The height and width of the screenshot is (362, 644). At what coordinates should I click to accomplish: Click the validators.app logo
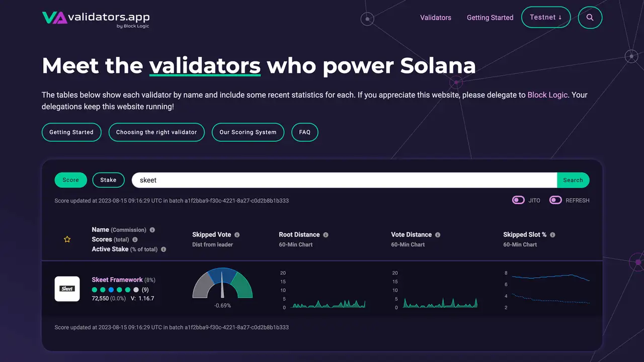(96, 18)
